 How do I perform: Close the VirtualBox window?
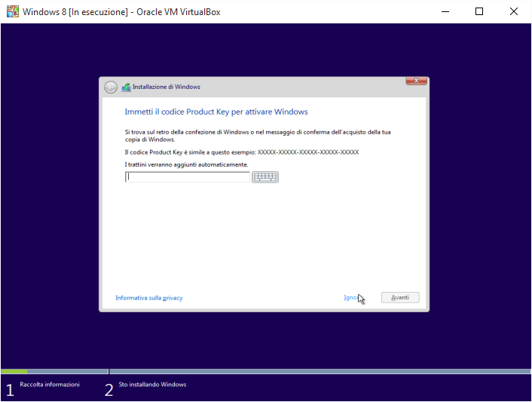tap(514, 11)
